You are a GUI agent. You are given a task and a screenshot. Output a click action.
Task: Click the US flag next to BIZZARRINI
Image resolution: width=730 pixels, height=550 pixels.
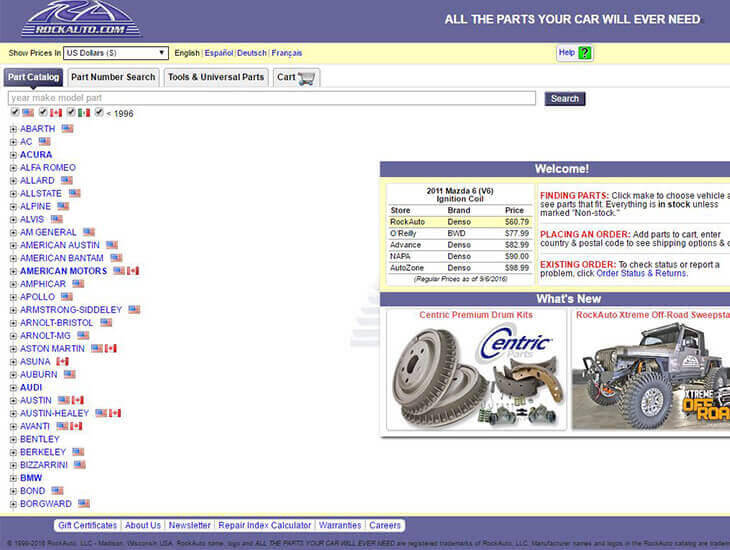tap(80, 465)
